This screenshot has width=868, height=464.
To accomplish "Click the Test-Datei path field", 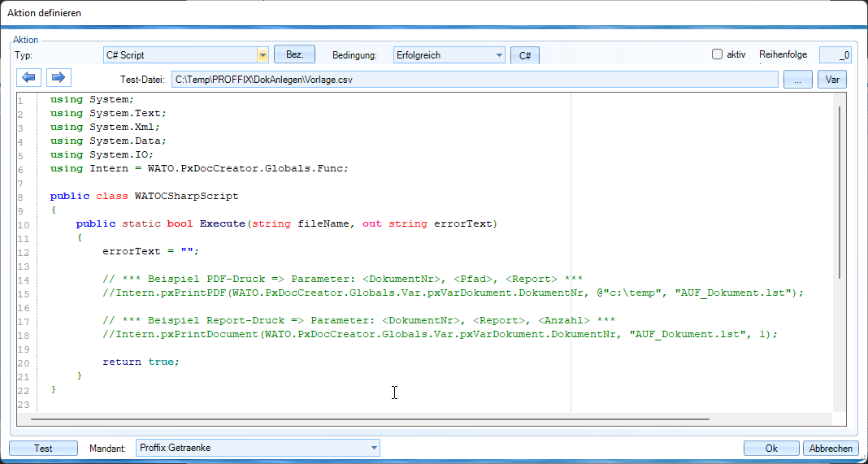I will click(474, 80).
